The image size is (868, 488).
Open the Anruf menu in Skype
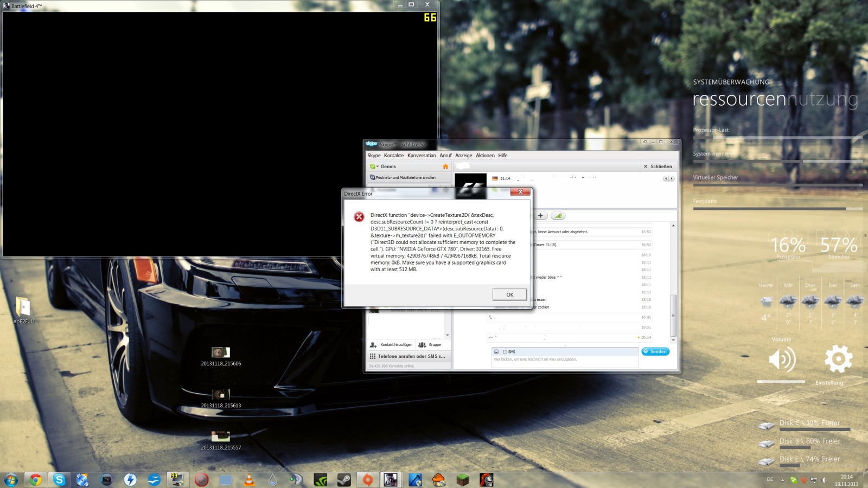point(445,156)
